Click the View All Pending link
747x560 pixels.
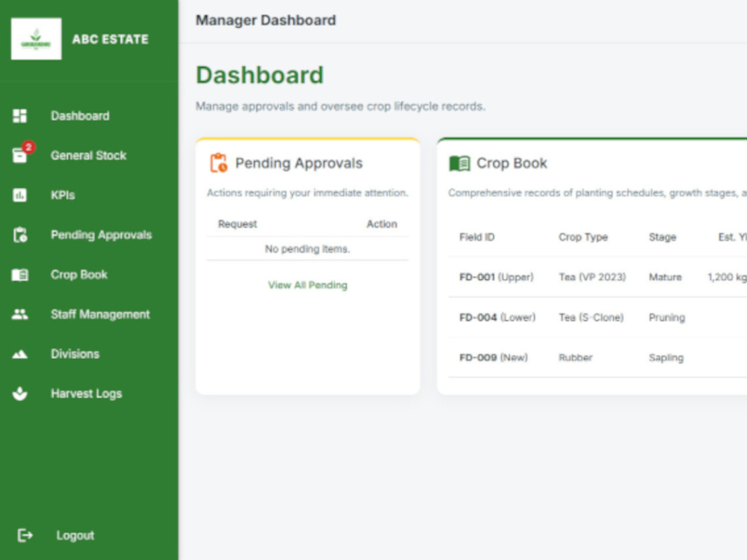tap(308, 285)
